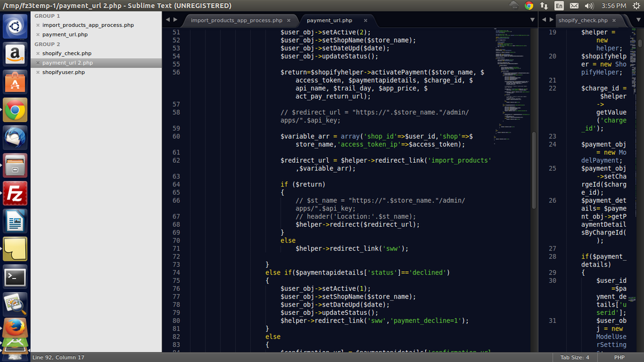
Task: Close shopifyuser.php in the sidebar list
Action: (x=38, y=73)
